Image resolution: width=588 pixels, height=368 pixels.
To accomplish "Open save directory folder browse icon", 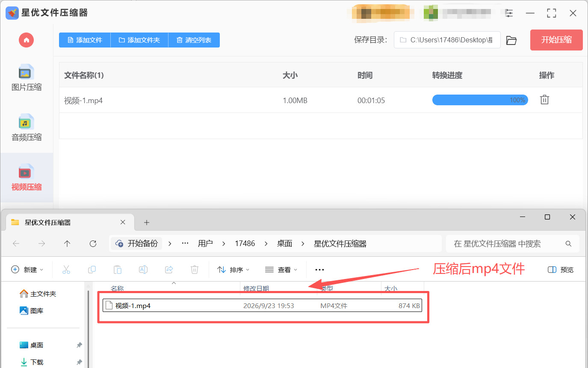I will pyautogui.click(x=511, y=40).
